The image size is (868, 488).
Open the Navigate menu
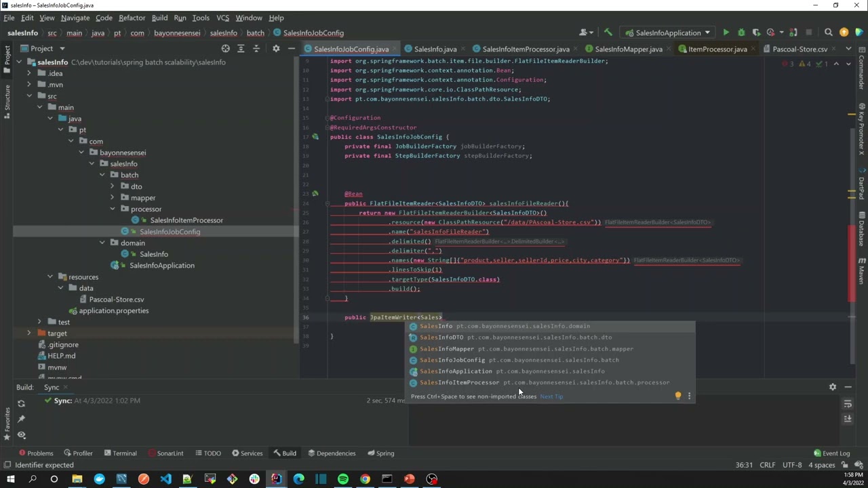click(75, 18)
